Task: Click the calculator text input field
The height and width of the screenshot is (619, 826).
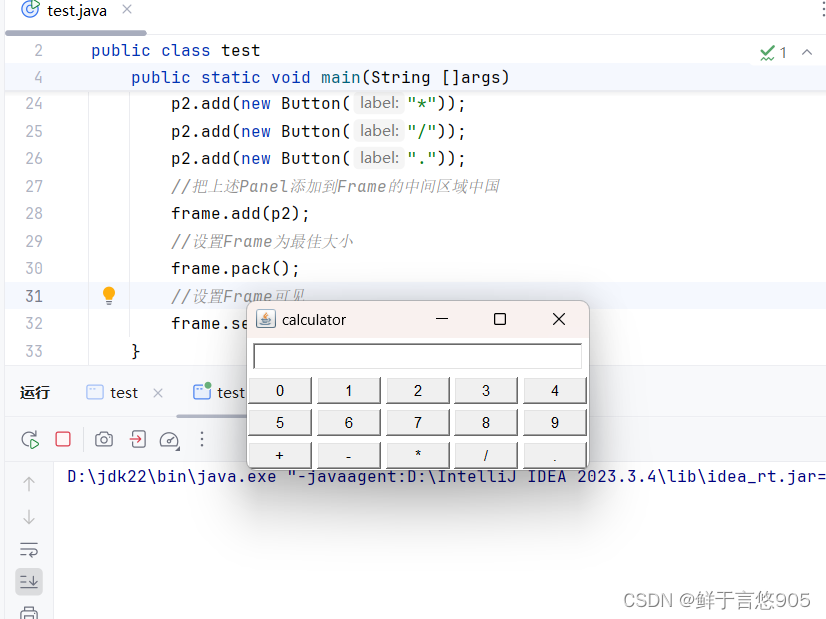Action: (417, 357)
